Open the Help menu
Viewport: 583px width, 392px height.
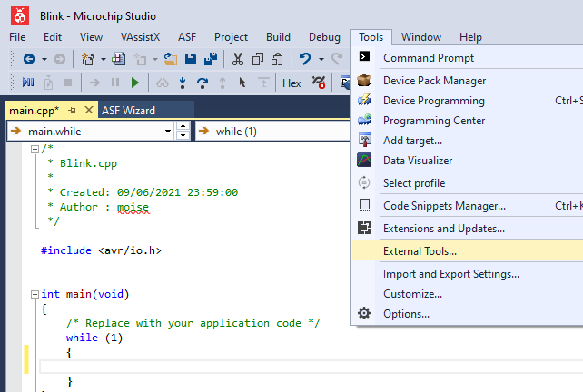point(470,37)
